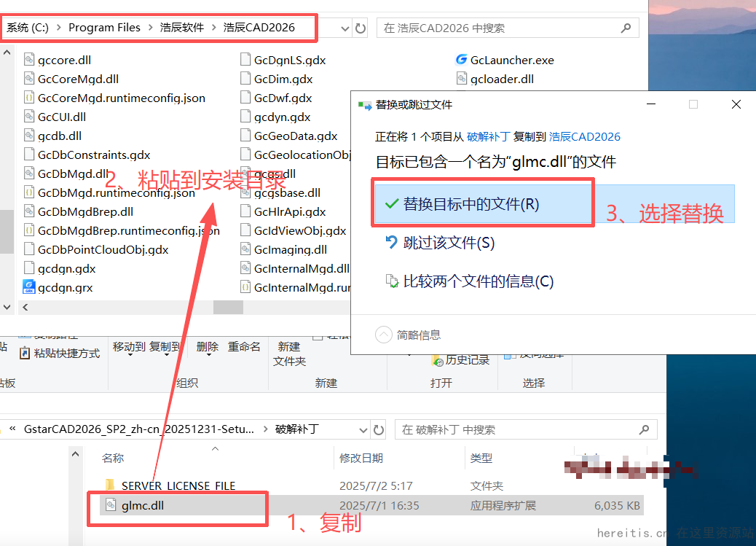
Task: Click the vertical scrollbar up arrow in file pane
Action: pyautogui.click(x=7, y=52)
